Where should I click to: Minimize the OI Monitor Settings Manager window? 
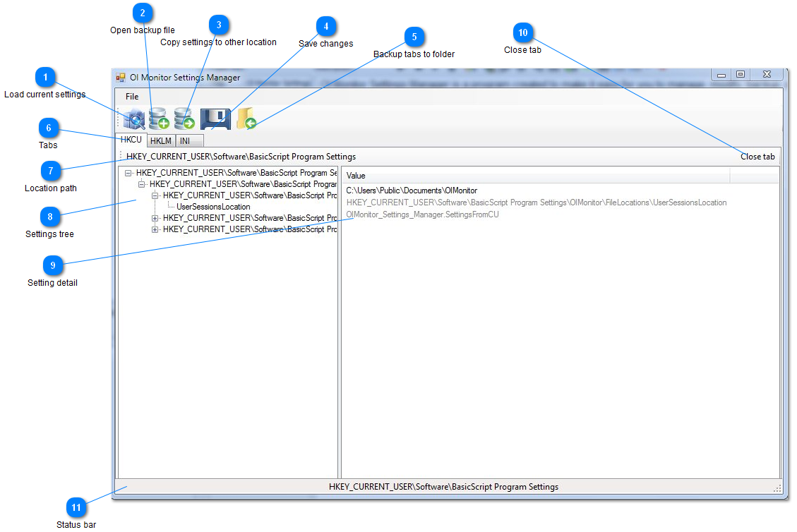coord(721,75)
